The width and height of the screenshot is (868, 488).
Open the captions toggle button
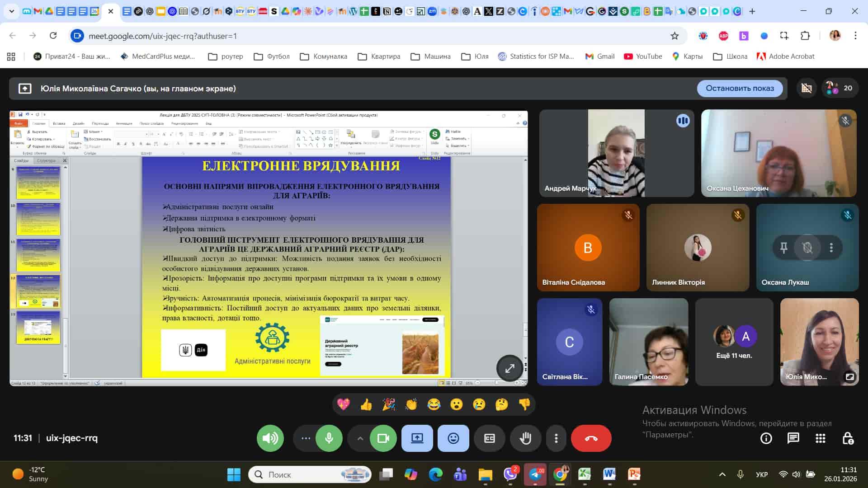point(489,438)
